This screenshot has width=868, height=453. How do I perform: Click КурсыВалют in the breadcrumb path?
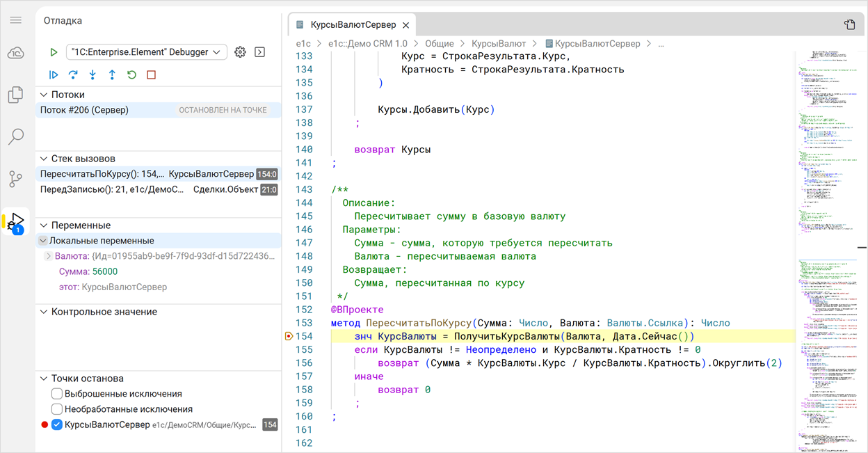tap(499, 43)
